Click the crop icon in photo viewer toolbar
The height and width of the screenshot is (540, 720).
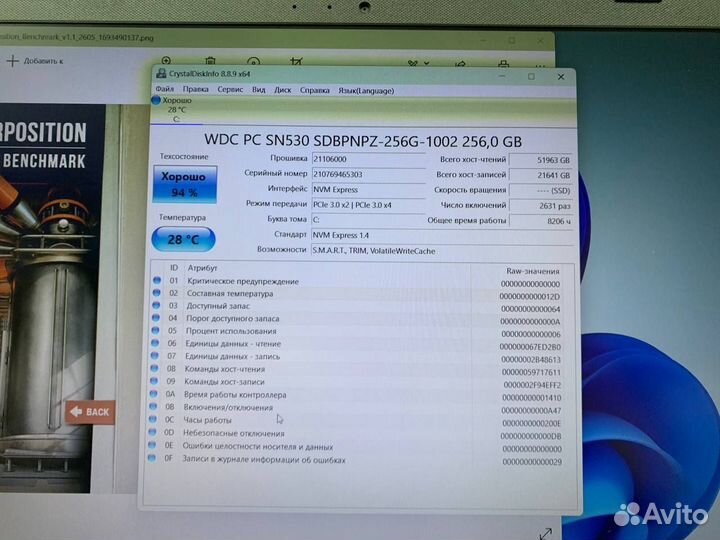297,62
